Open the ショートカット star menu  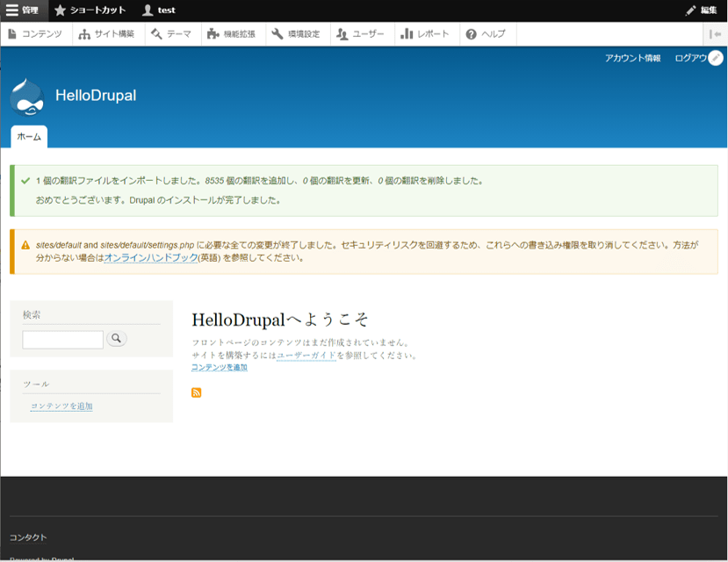point(90,11)
